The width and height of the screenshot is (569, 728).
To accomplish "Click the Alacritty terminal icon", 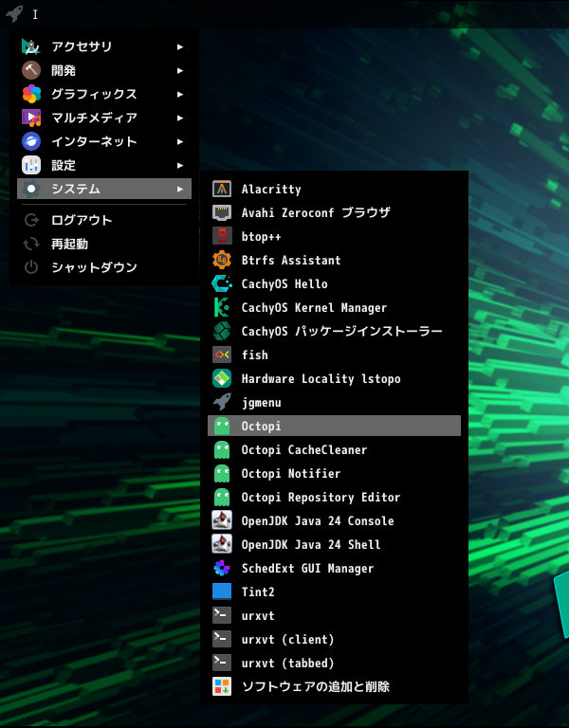I will [x=222, y=189].
